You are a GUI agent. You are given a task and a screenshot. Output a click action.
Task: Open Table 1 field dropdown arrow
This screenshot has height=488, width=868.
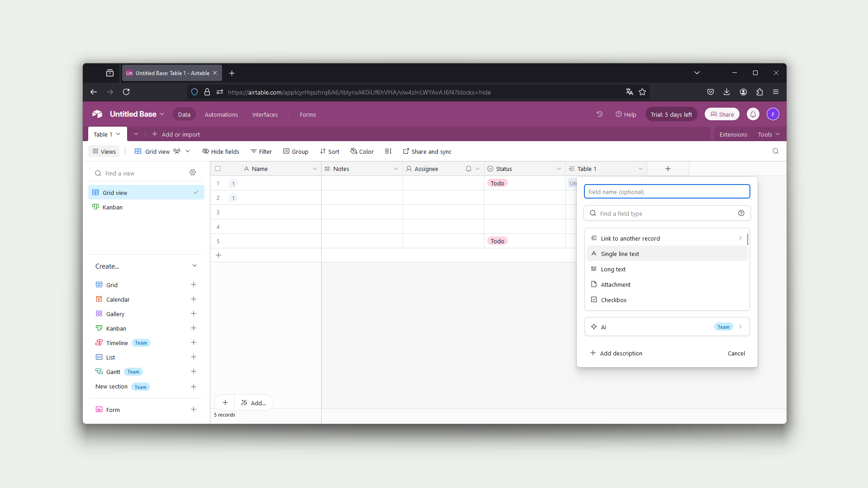point(640,169)
